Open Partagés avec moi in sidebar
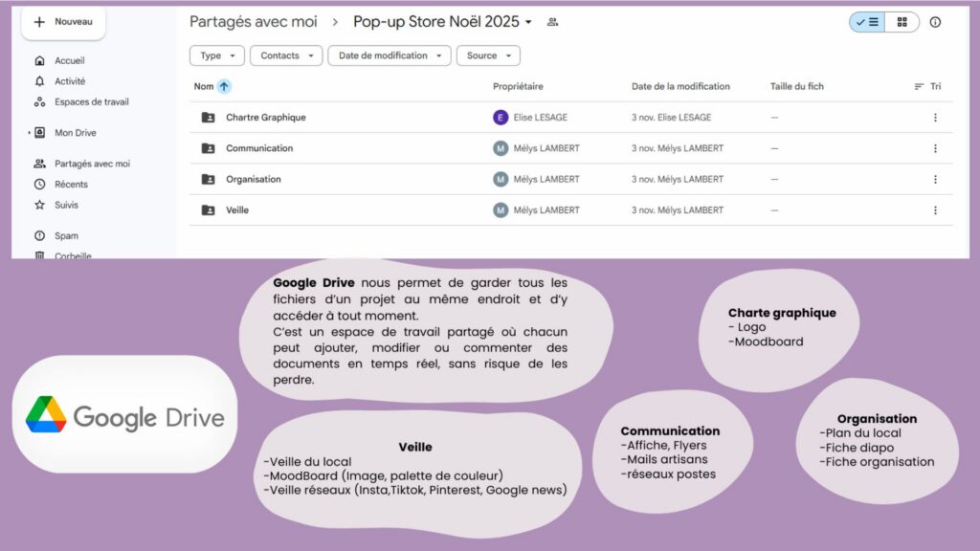 pos(92,164)
